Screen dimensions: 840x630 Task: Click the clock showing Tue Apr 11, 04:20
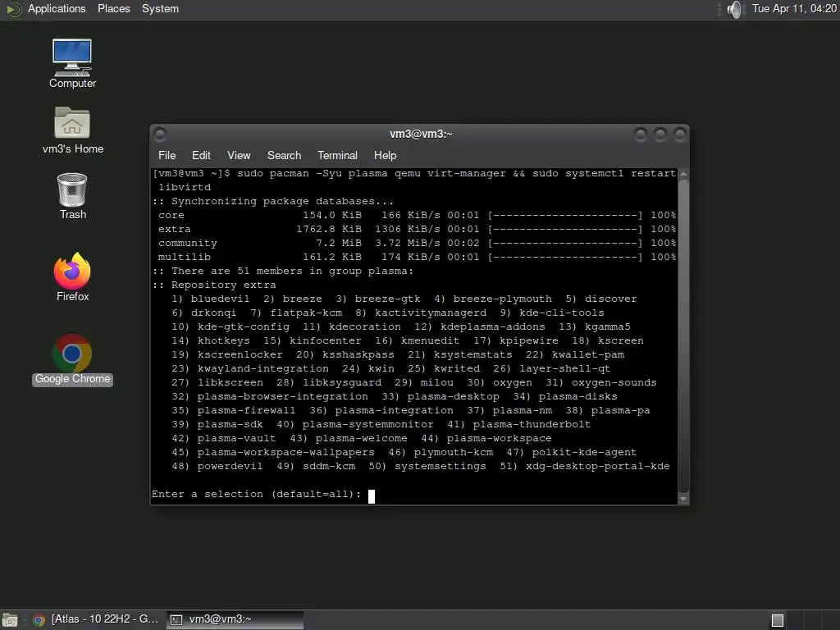(794, 8)
